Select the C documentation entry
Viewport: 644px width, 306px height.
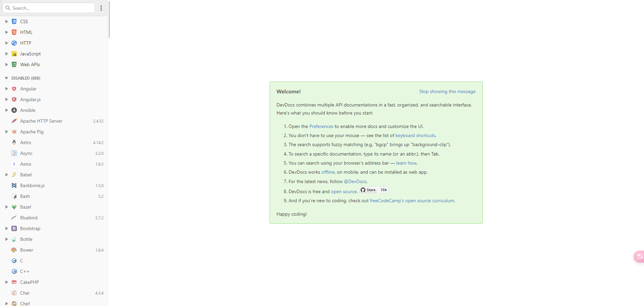[x=54, y=261]
